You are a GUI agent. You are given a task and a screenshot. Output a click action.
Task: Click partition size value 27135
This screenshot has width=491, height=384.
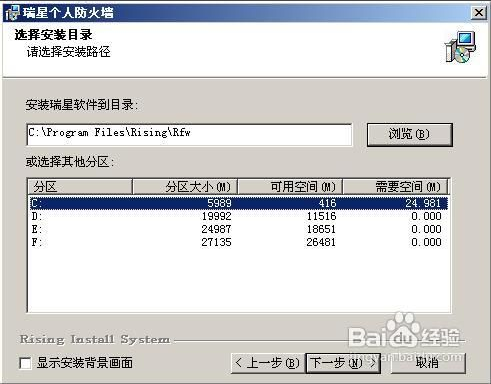point(216,242)
